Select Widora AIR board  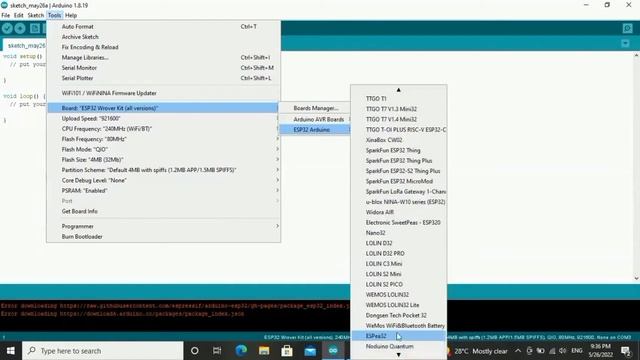coord(398,212)
